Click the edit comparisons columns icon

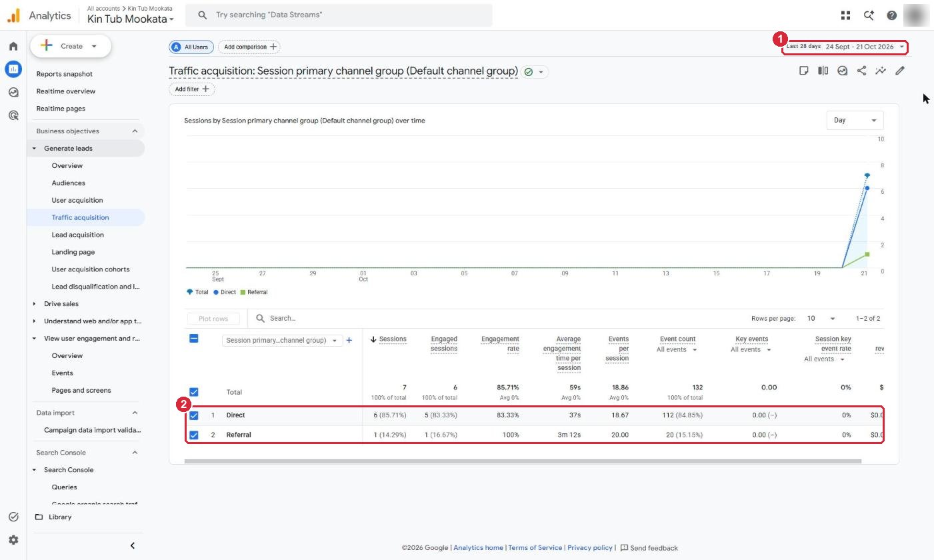[x=823, y=71]
